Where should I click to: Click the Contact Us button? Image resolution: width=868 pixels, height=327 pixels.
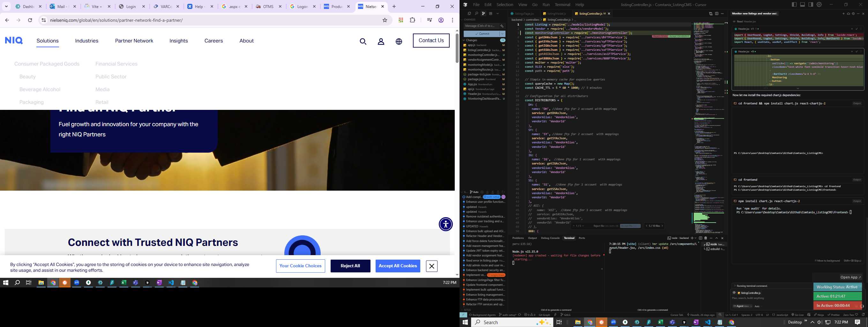(x=431, y=41)
